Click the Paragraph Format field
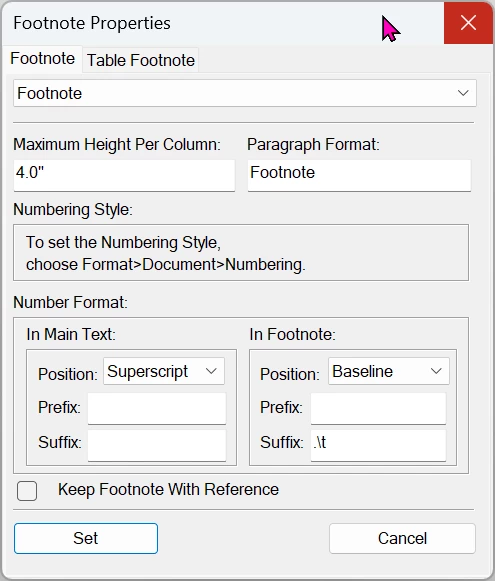495x581 pixels. point(359,175)
